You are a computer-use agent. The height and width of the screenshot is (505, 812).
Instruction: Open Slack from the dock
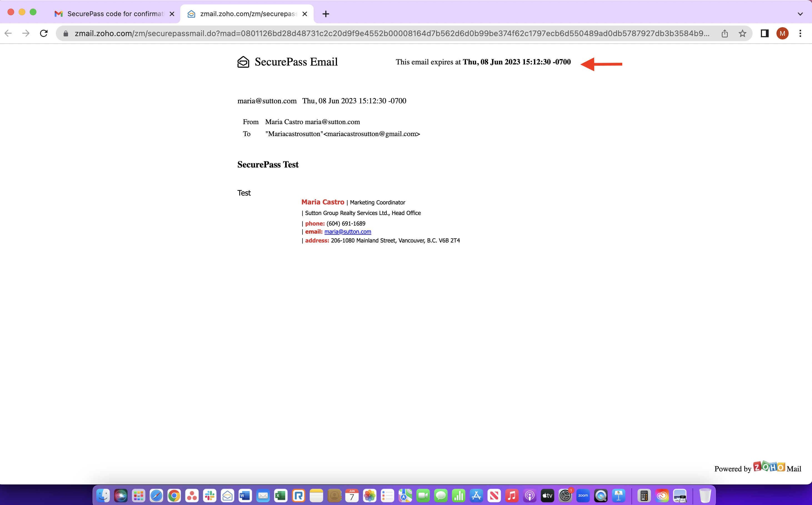(210, 496)
